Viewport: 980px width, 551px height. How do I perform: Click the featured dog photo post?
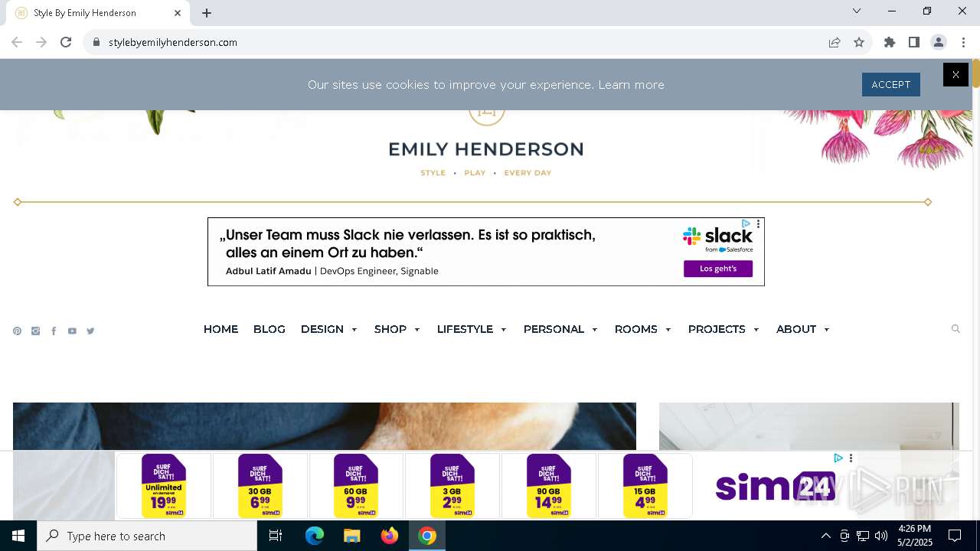325,426
